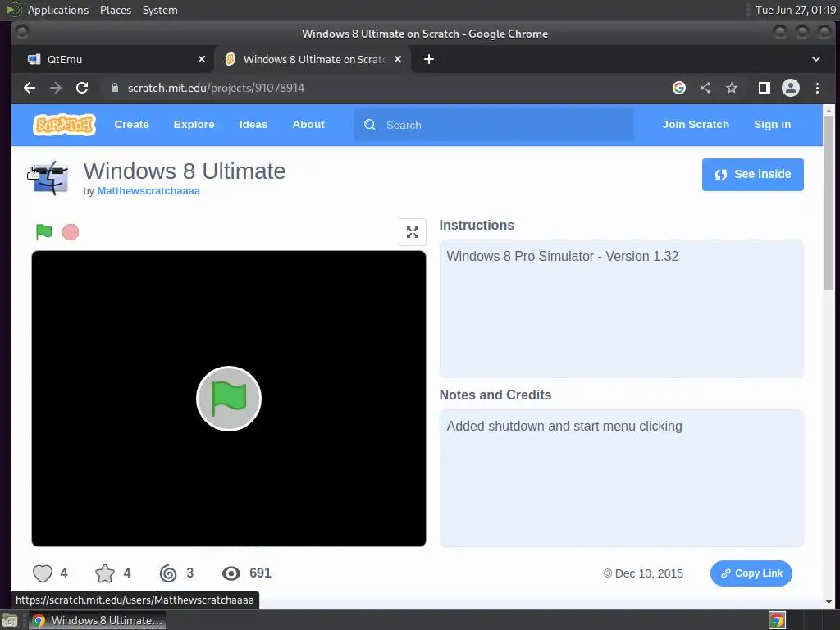Open Chrome's three-dot menu
This screenshot has width=840, height=630.
818,88
